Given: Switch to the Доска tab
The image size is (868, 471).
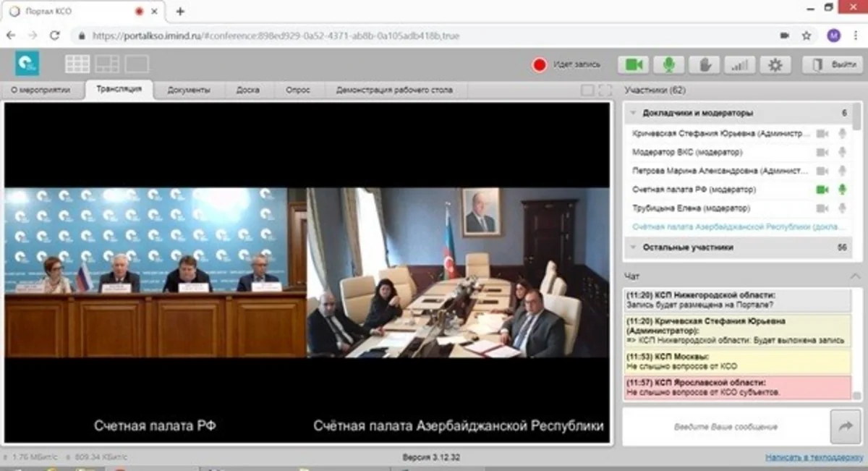Looking at the screenshot, I should coord(248,90).
